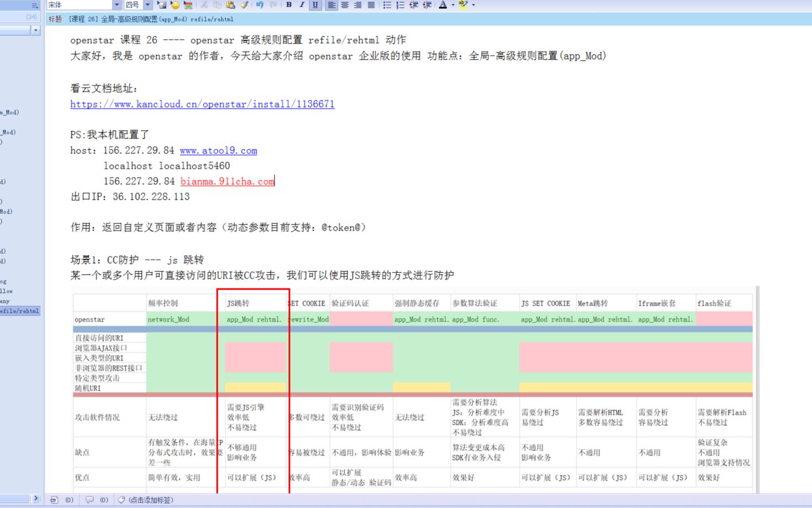Undo the last edit
This screenshot has height=508, width=812.
point(259,5)
